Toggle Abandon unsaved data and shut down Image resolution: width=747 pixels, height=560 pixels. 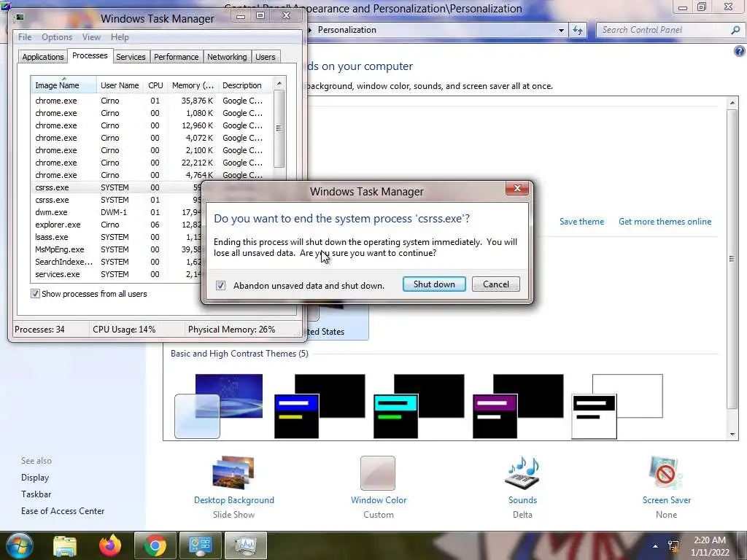pyautogui.click(x=220, y=285)
